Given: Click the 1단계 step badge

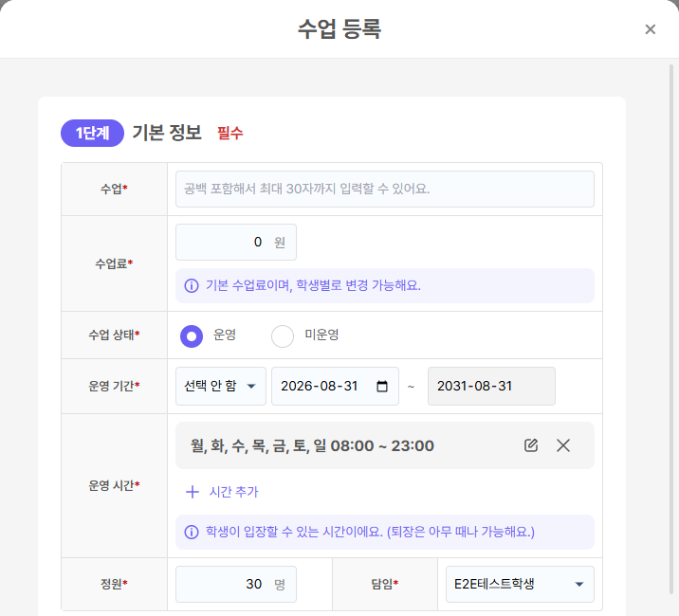Looking at the screenshot, I should (92, 133).
